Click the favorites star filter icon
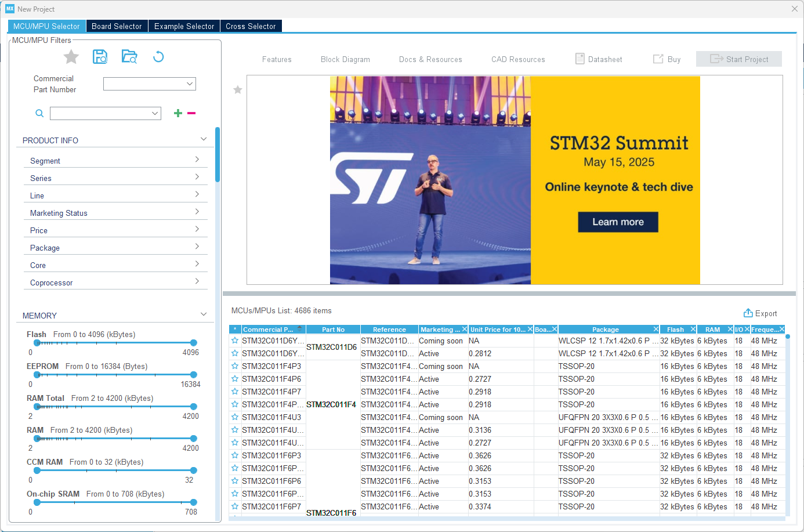This screenshot has width=804, height=532. [x=71, y=57]
